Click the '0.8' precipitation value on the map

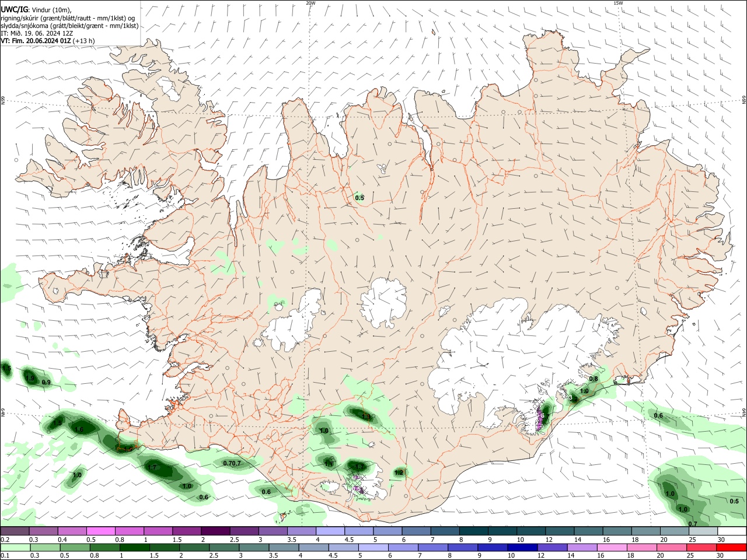click(594, 379)
